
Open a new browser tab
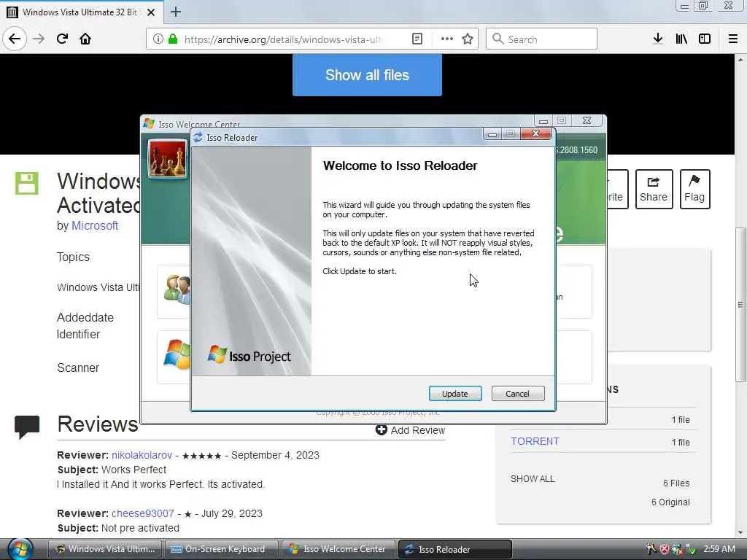175,12
